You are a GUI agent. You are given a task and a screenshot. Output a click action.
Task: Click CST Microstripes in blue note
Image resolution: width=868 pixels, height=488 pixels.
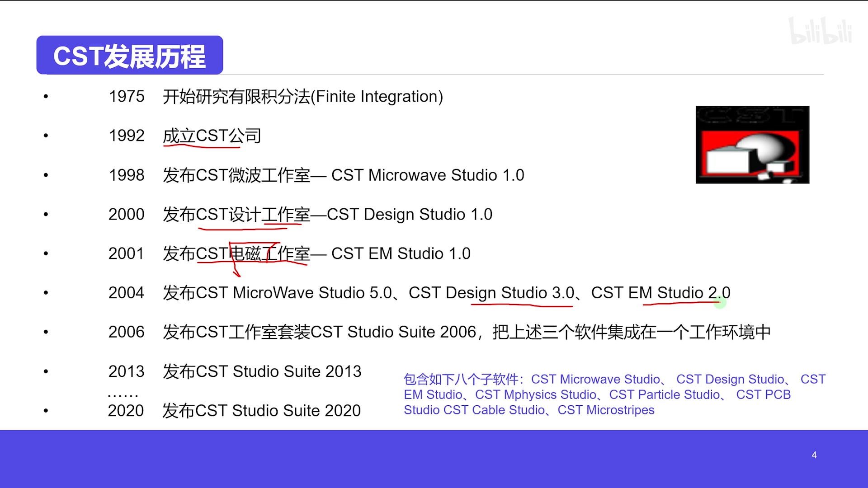[606, 410]
